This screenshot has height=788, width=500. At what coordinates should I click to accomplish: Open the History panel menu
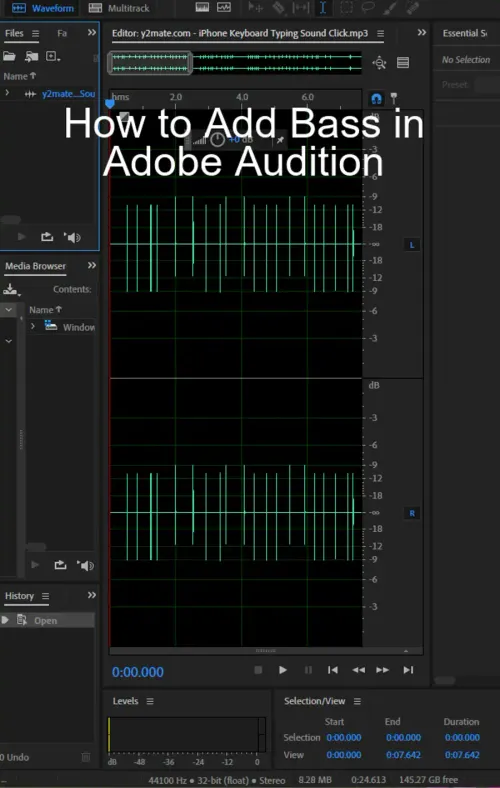(x=45, y=596)
